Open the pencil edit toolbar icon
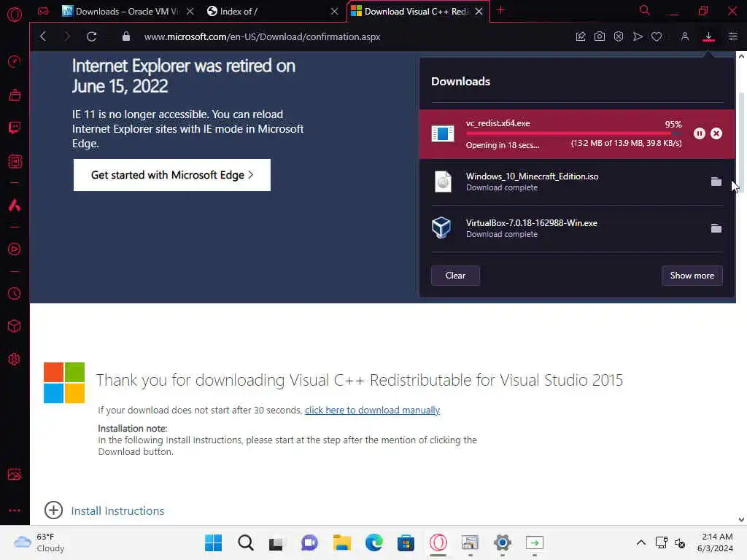 [x=580, y=36]
